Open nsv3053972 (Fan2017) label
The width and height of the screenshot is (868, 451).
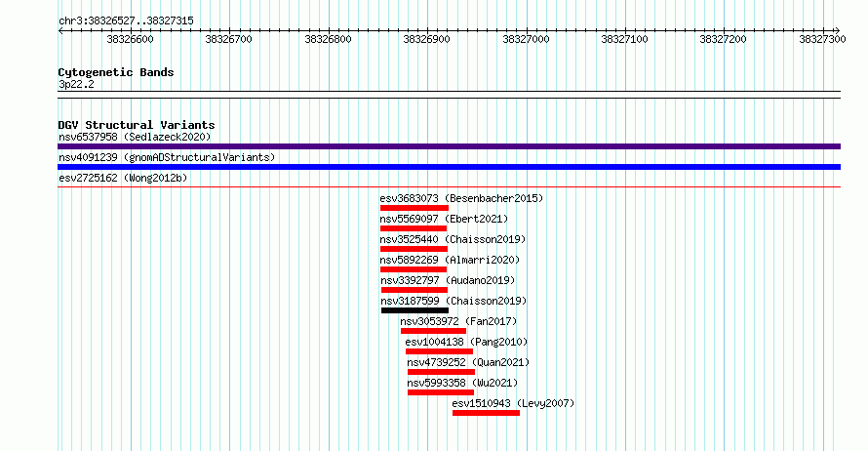coord(459,321)
